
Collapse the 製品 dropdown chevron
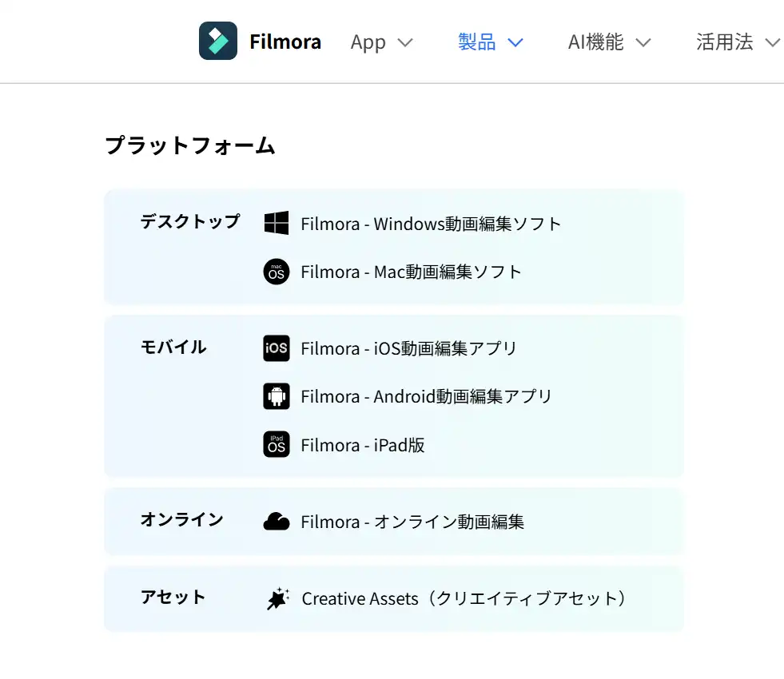tap(515, 42)
